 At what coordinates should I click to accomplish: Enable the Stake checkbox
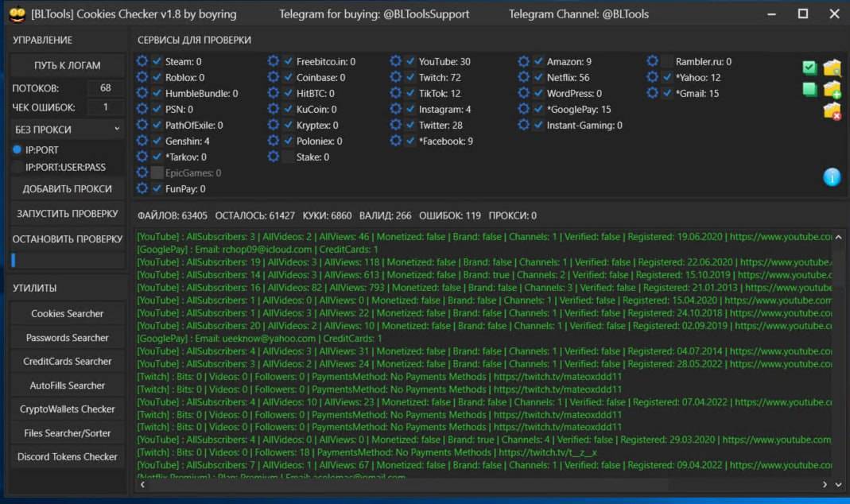tap(288, 157)
